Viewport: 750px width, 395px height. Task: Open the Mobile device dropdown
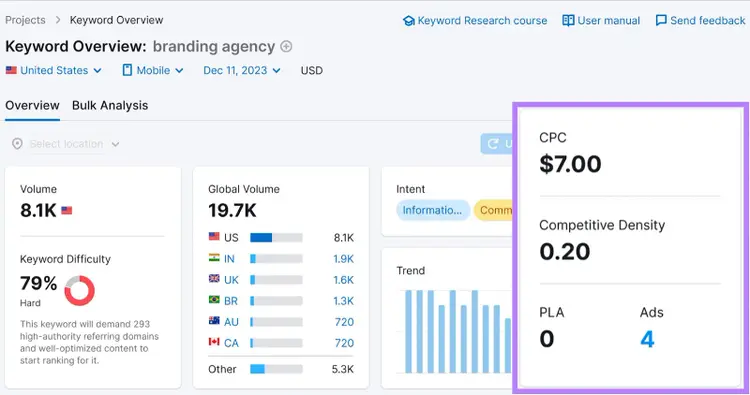pyautogui.click(x=153, y=70)
